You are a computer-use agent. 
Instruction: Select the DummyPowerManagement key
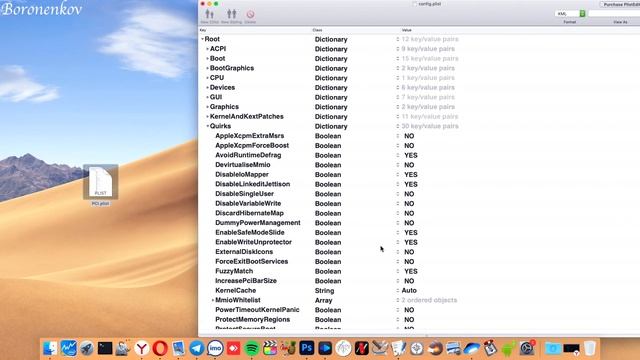pyautogui.click(x=258, y=223)
